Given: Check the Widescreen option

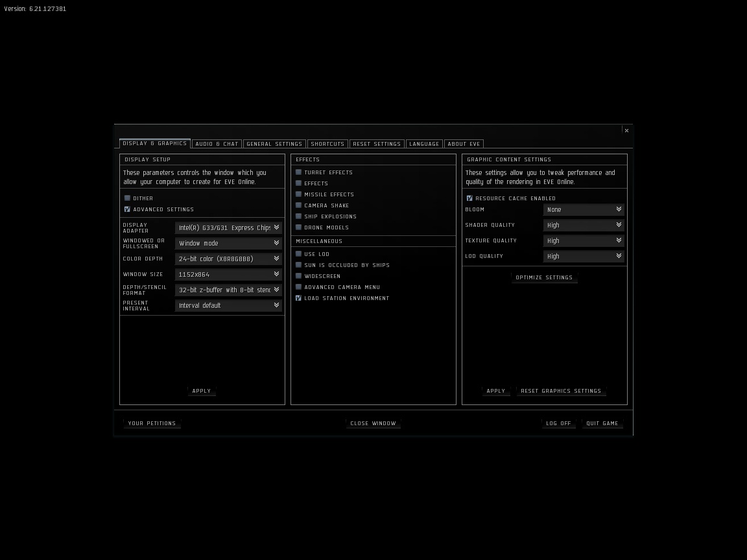Looking at the screenshot, I should coord(298,276).
